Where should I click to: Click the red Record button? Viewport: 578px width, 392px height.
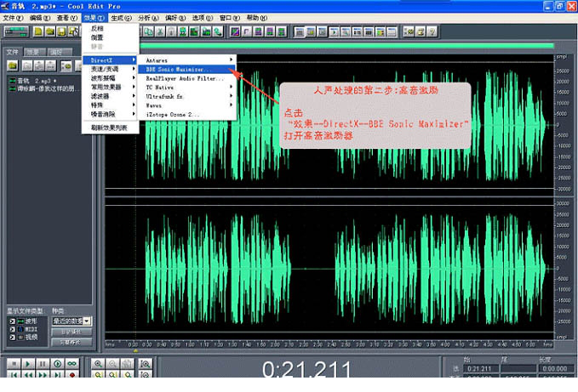72,374
